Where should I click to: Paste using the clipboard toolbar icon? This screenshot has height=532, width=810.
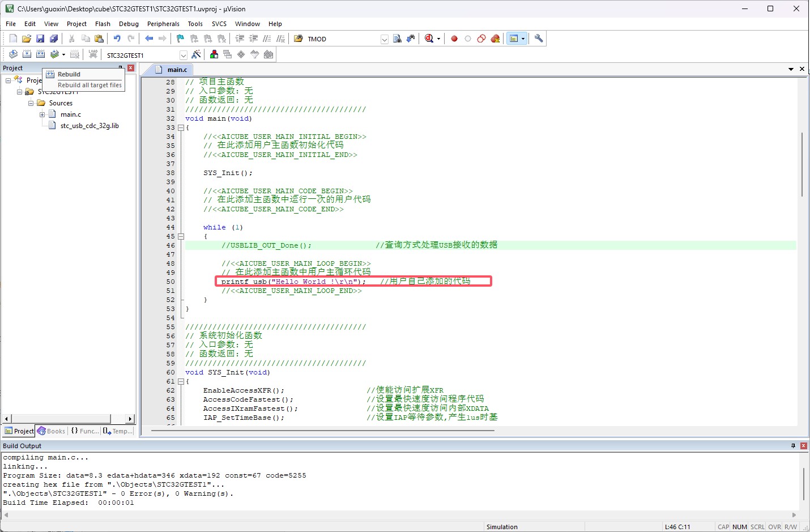[99, 39]
